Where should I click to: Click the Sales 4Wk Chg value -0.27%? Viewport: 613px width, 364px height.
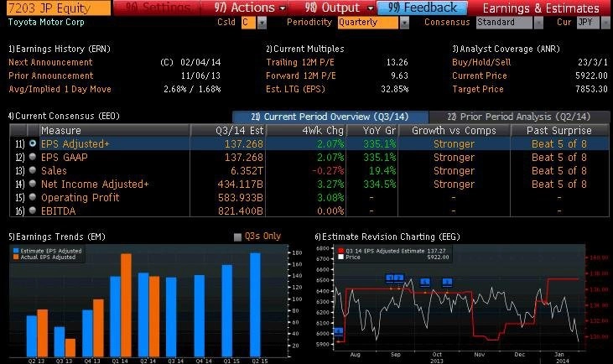(328, 170)
